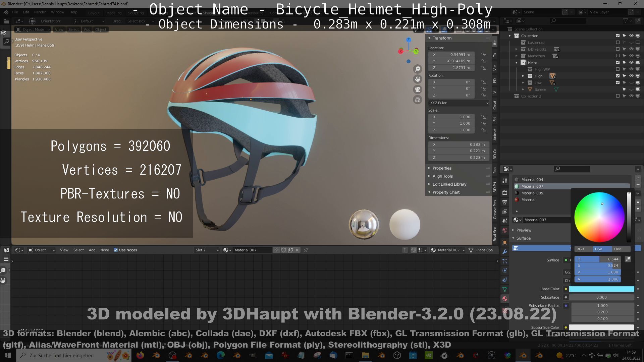
Task: Toggle Collection 2 viewport eye icon
Action: pyautogui.click(x=631, y=96)
